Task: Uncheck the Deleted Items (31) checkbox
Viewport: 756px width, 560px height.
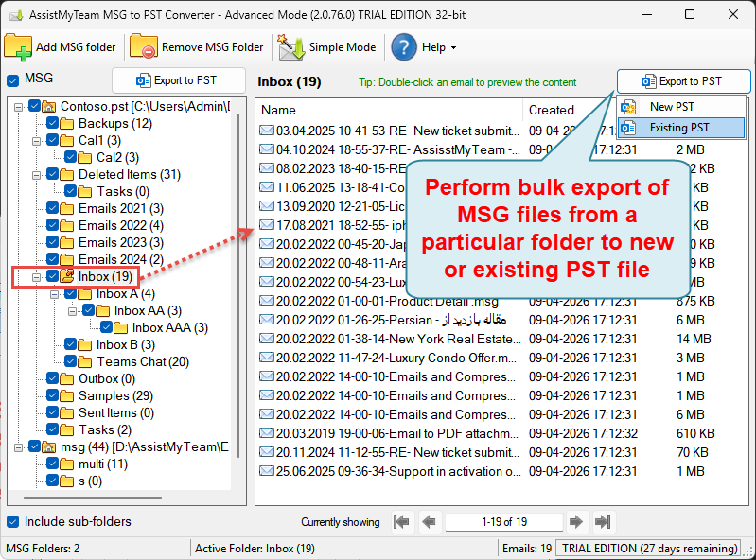Action: [x=52, y=174]
